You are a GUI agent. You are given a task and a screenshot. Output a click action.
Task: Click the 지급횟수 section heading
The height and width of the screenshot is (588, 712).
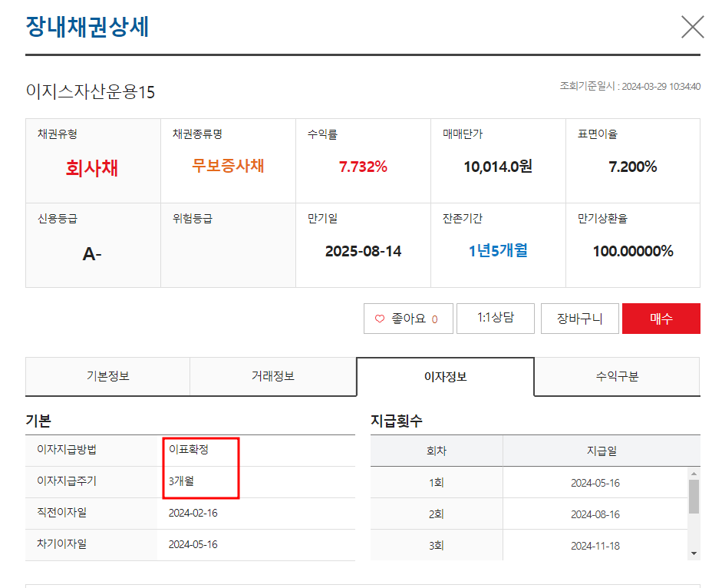397,421
